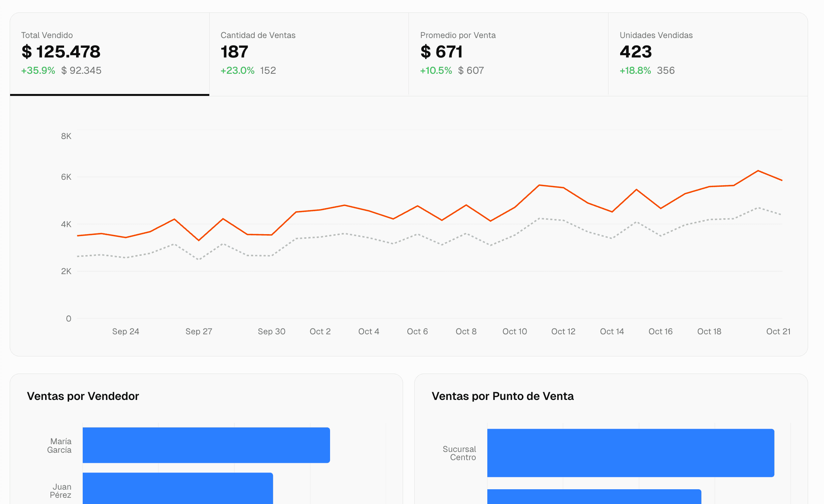This screenshot has height=504, width=824.
Task: Click the 8K y-axis label
Action: [66, 136]
